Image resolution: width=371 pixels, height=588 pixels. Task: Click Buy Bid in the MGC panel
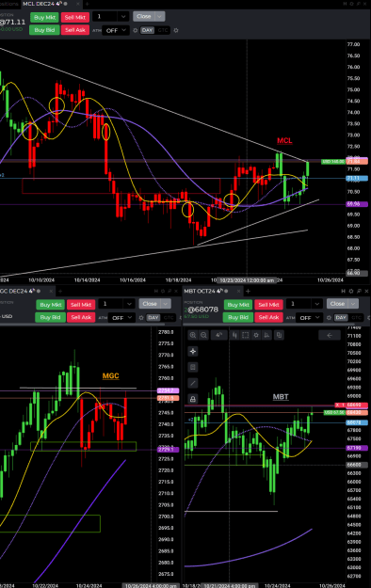point(50,317)
